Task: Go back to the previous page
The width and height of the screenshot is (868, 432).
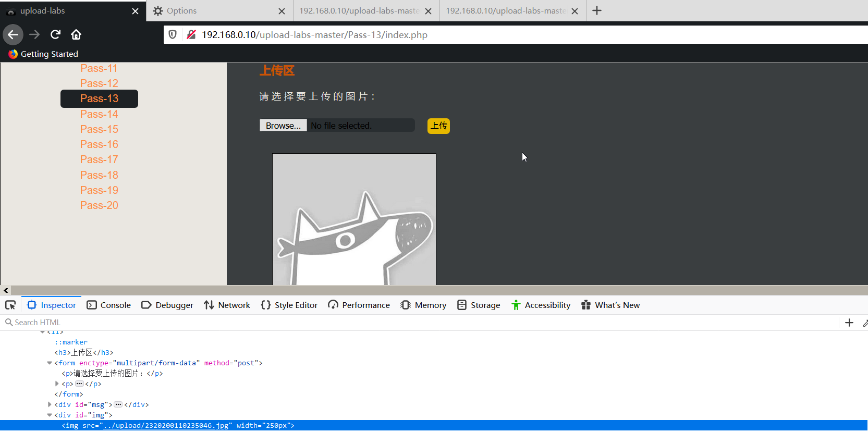Action: (x=13, y=35)
